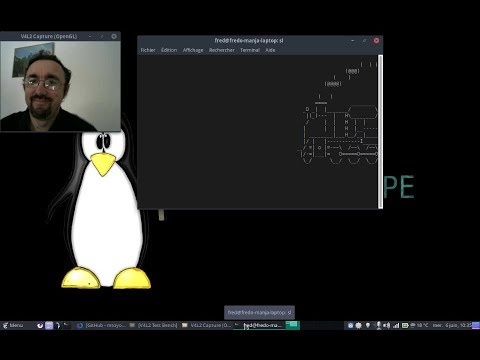
Task: Open the Édition menu in the terminal
Action: [x=169, y=50]
